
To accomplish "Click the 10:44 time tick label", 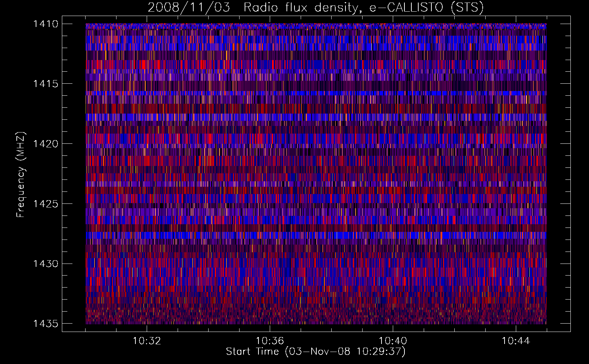I will [x=516, y=341].
